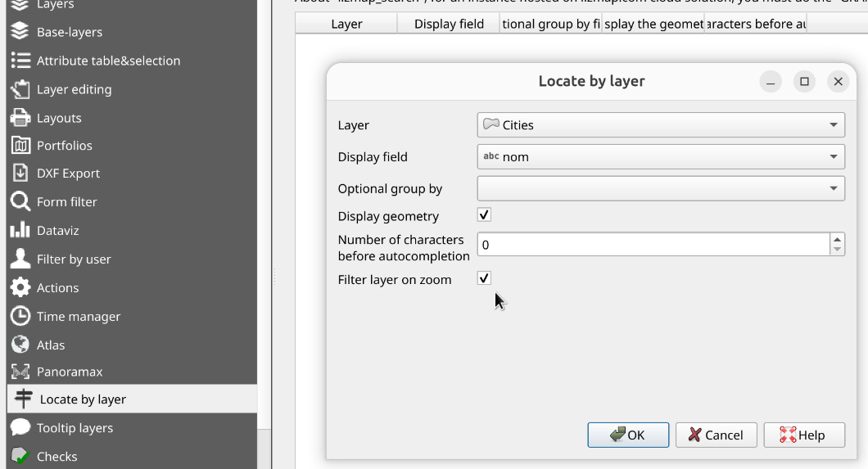The width and height of the screenshot is (868, 469).
Task: Decrease number of characters with down arrow
Action: [837, 250]
